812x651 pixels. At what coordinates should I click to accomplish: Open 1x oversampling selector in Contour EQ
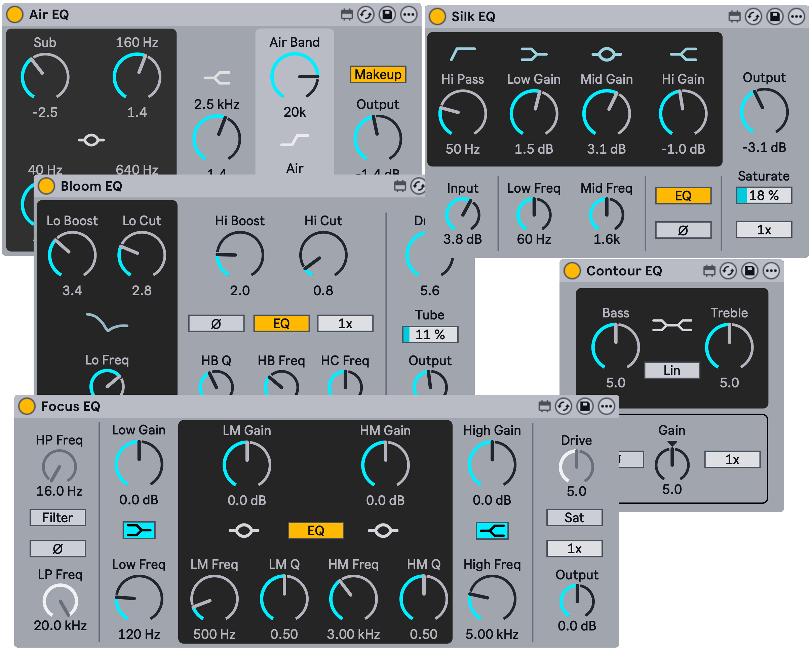[x=733, y=460]
